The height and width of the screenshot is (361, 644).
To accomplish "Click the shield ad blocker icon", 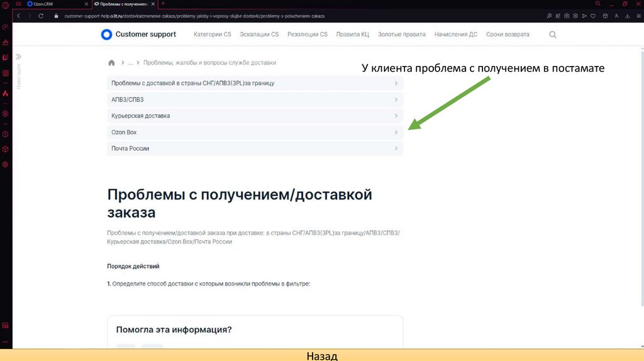I will [x=575, y=16].
